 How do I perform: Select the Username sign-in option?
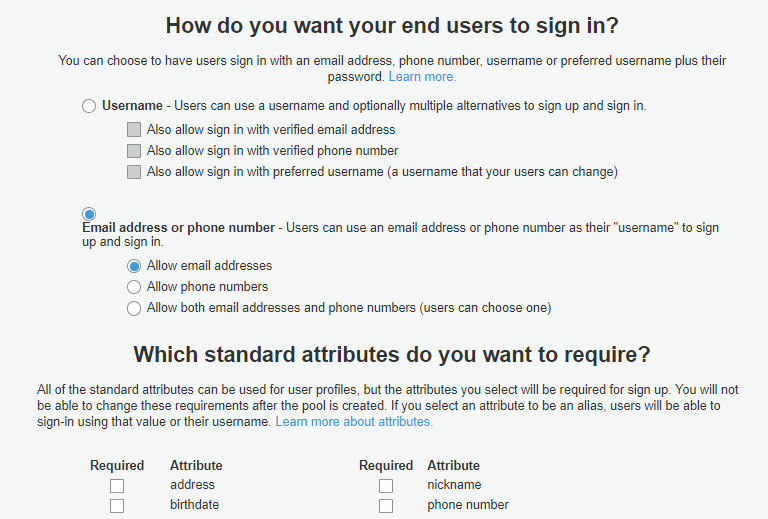[89, 106]
